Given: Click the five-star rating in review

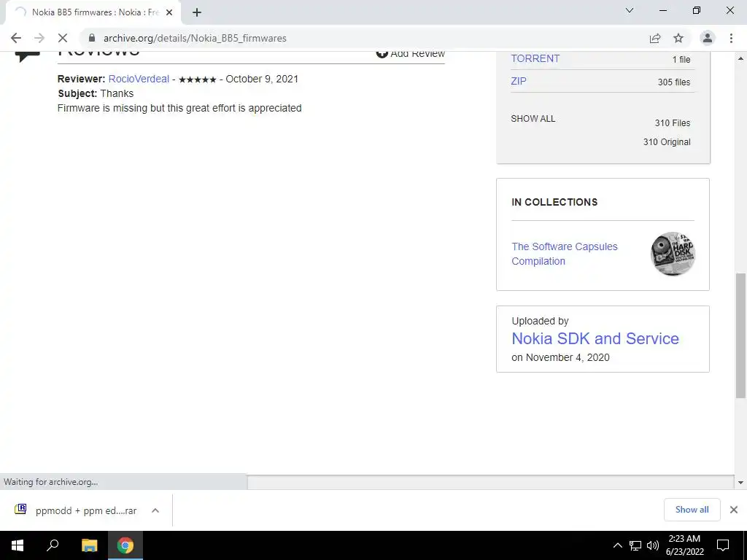Looking at the screenshot, I should tap(197, 79).
